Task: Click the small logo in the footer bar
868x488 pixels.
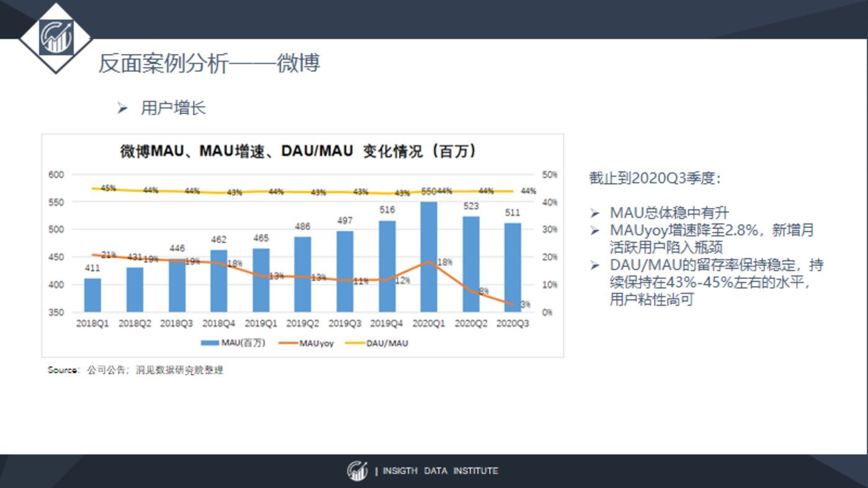Action: (x=357, y=471)
